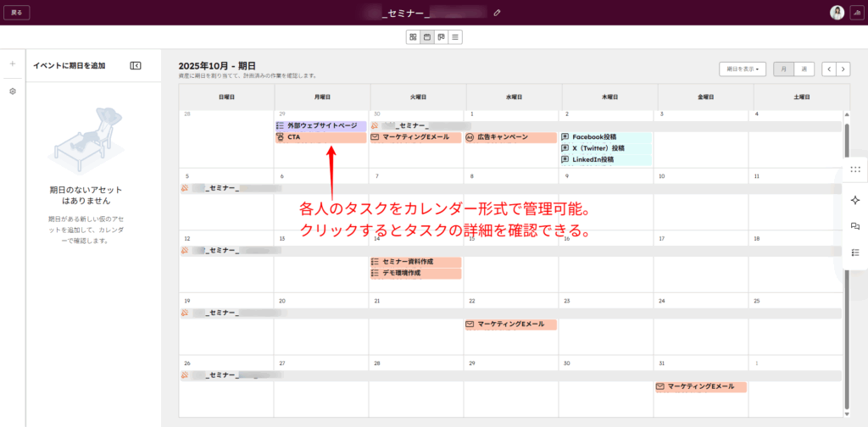Click the calendar scrollbar up arrow
This screenshot has height=427, width=868.
(x=847, y=114)
